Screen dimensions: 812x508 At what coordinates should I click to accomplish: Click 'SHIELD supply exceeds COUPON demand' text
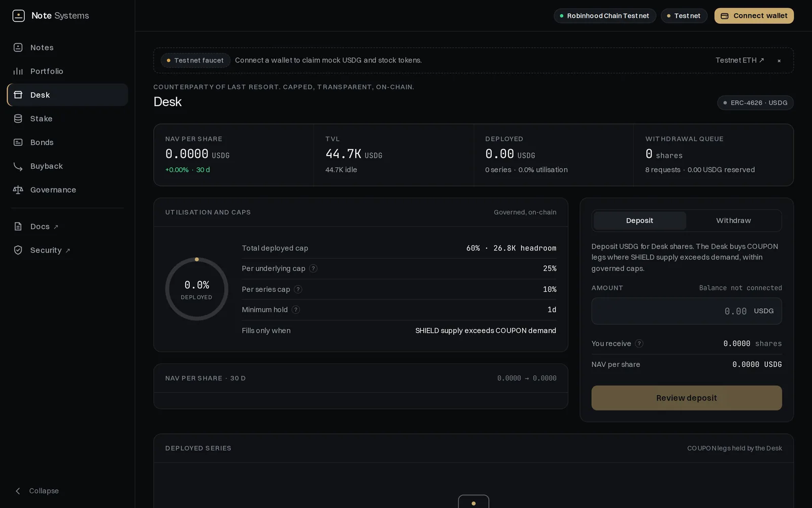[486, 331]
